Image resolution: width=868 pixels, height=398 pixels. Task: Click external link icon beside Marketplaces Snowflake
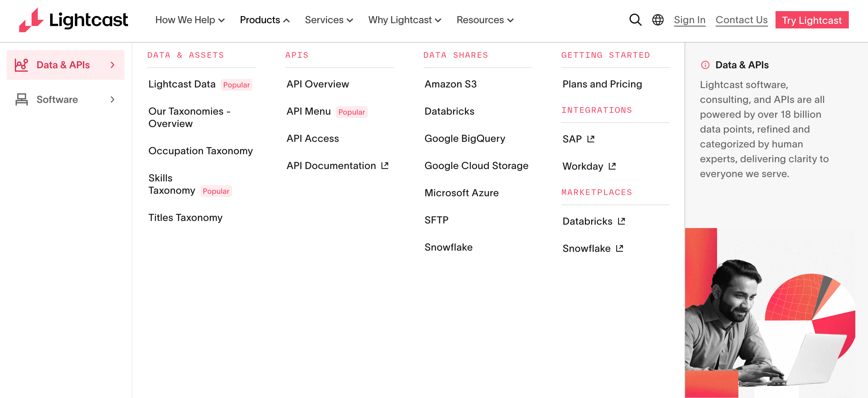[x=619, y=248]
